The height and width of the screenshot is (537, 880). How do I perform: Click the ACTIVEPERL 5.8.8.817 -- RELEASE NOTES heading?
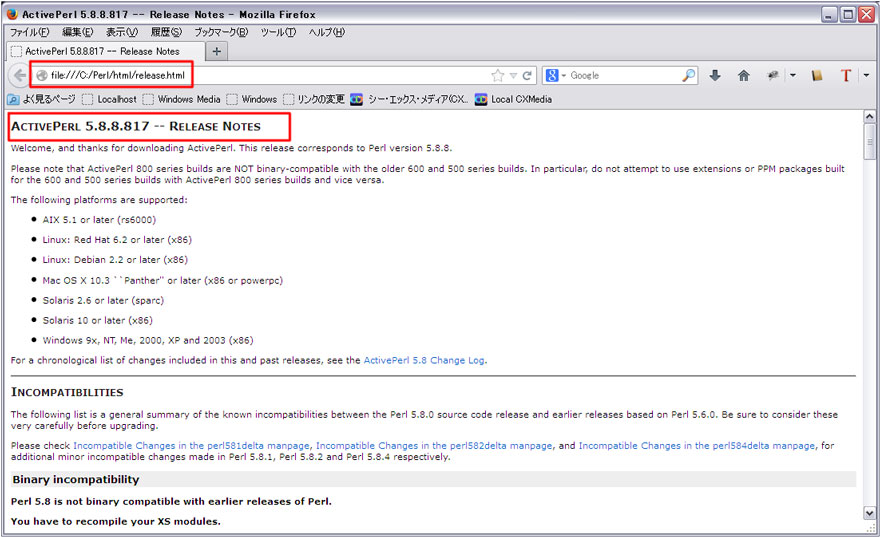(136, 126)
